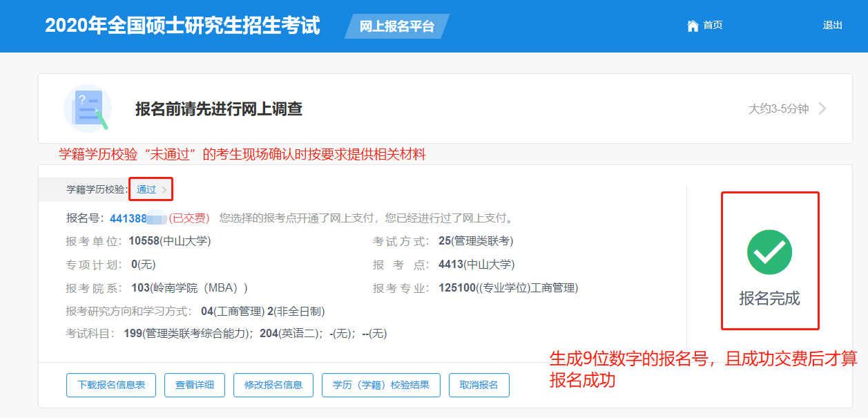Open the 下载报名信息表 button
Viewport: 868px width, 418px height.
110,385
